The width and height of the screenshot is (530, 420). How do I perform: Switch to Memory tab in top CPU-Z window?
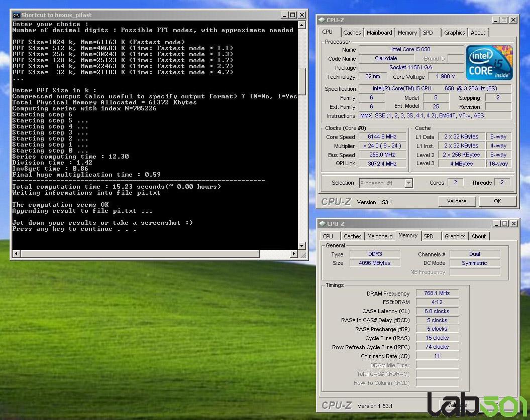(x=407, y=33)
